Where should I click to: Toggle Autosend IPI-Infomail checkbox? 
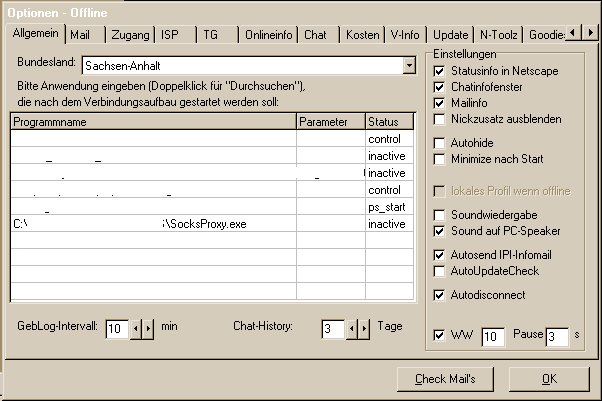pos(439,255)
